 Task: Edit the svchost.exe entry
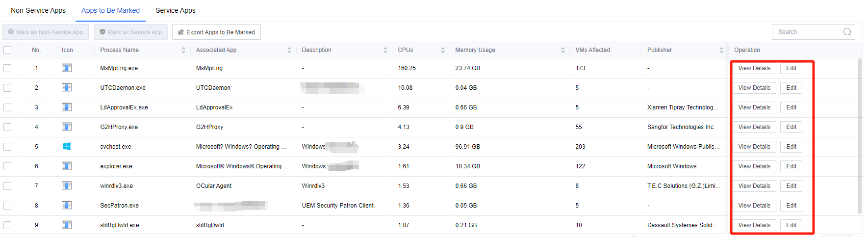pos(791,147)
